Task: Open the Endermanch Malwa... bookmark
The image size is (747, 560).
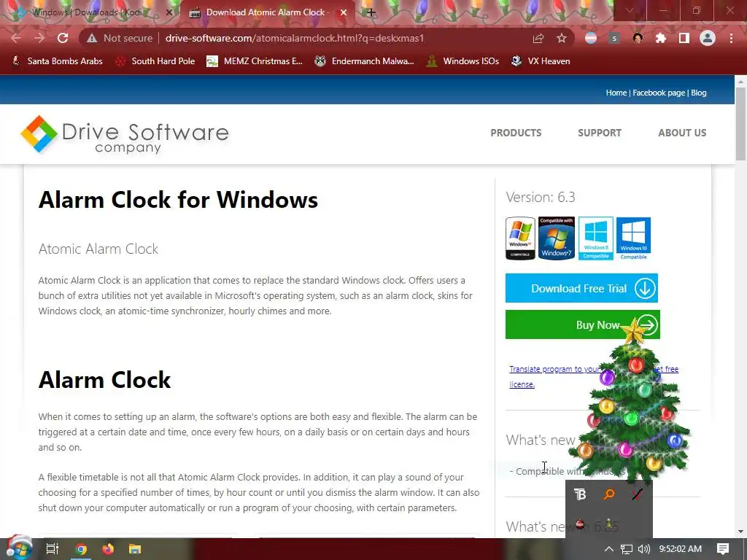Action: tap(365, 61)
